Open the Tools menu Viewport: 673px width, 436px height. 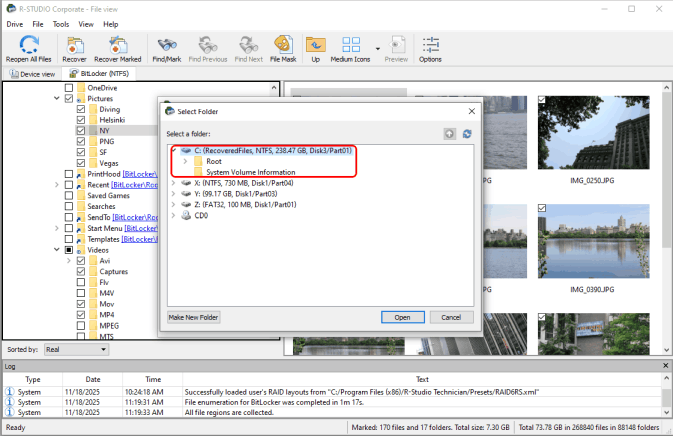click(x=61, y=23)
